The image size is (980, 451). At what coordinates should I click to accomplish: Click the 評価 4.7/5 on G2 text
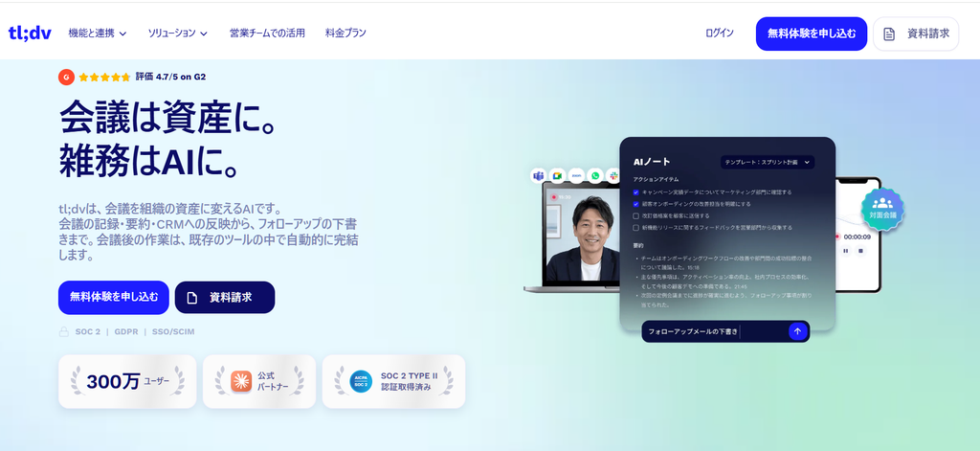170,78
